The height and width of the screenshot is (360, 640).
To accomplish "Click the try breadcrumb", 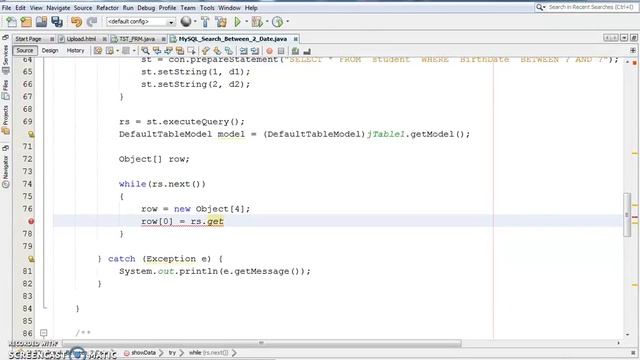I will coord(172,353).
